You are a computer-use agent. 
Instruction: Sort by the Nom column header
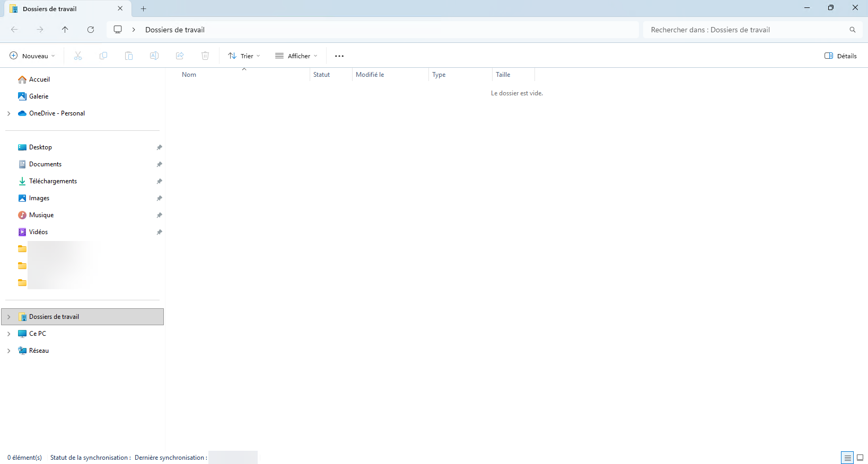click(x=189, y=75)
